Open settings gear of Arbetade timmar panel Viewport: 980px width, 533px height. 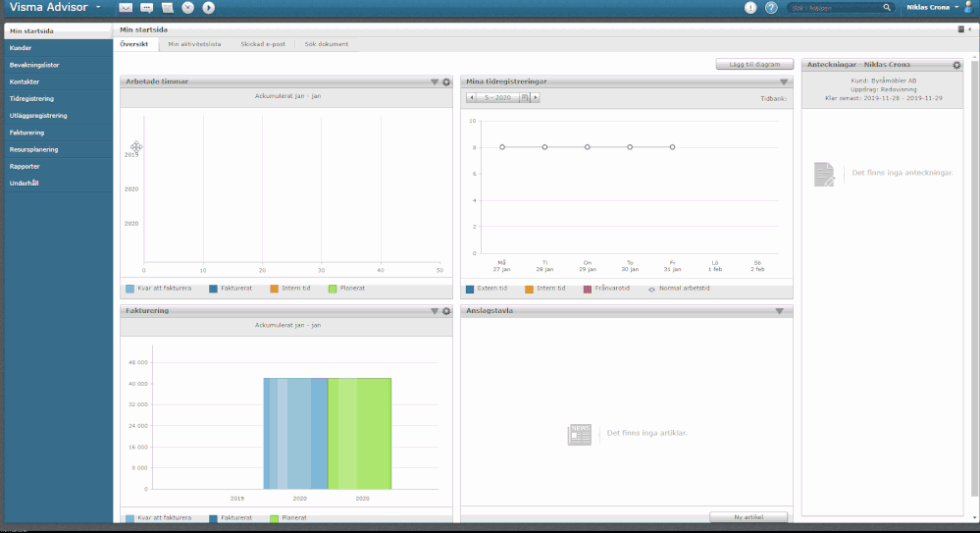446,81
